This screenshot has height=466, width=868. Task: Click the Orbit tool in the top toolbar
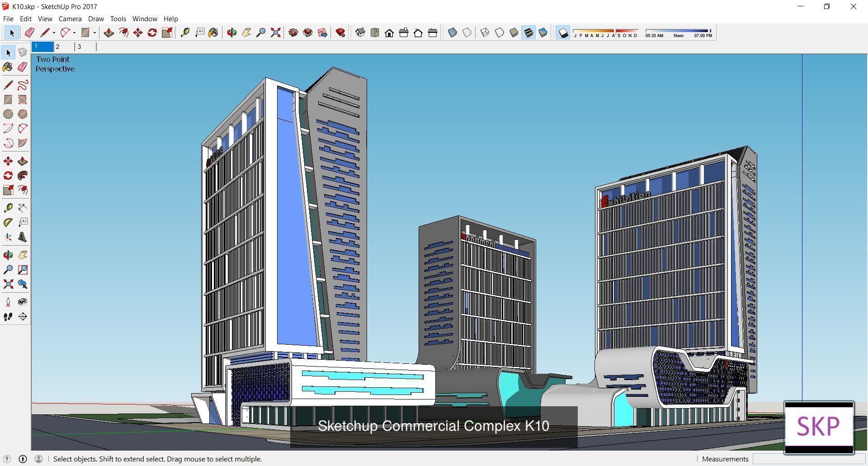click(x=232, y=33)
